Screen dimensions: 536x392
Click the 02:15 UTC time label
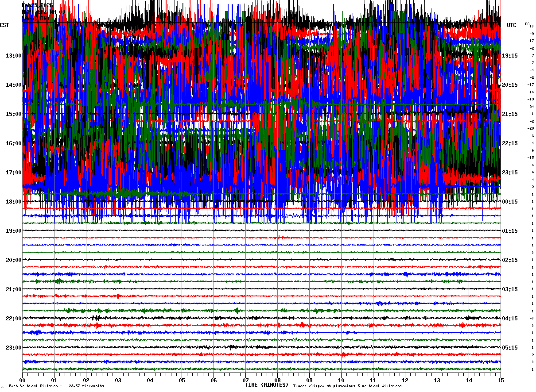coord(510,260)
